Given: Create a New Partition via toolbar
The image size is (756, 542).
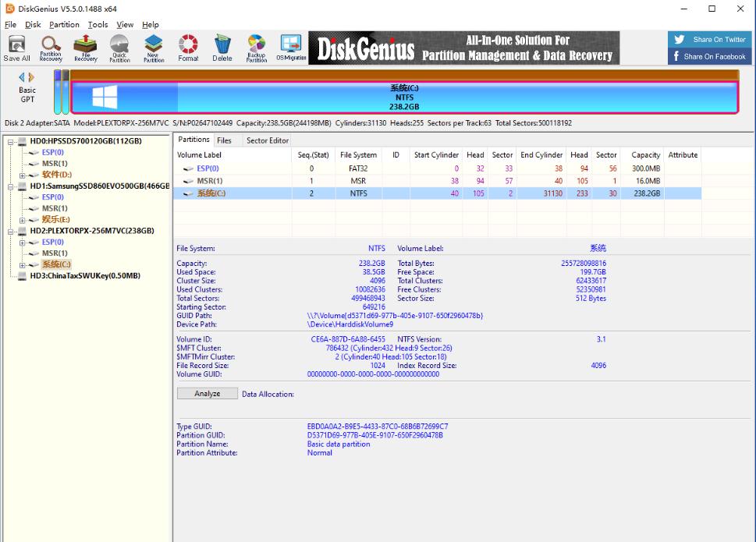Looking at the screenshot, I should point(154,48).
